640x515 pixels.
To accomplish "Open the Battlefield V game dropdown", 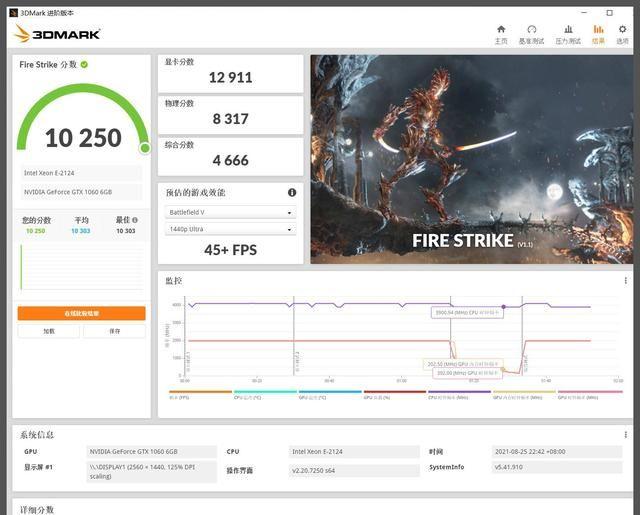I will coord(230,212).
